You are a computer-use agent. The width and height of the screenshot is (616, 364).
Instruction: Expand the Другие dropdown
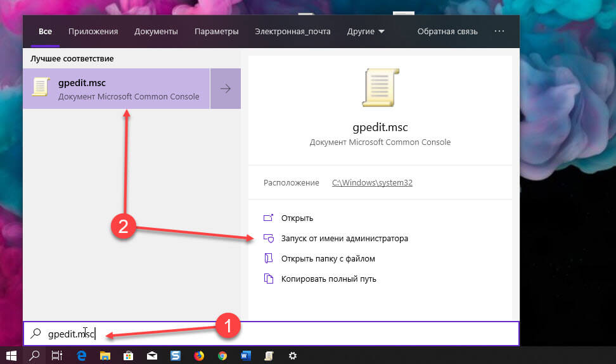(x=366, y=32)
